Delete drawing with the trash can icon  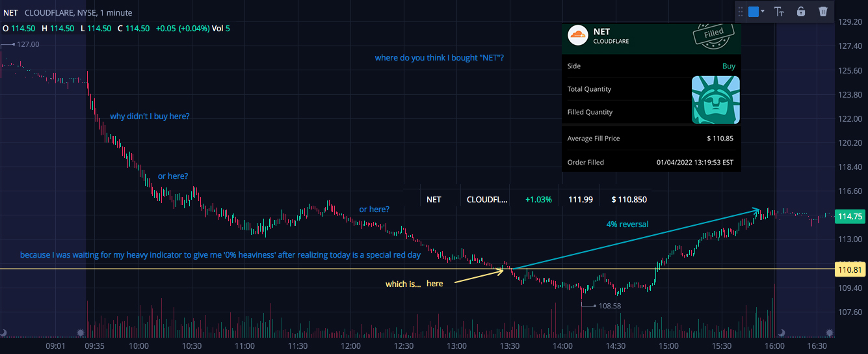pyautogui.click(x=822, y=11)
